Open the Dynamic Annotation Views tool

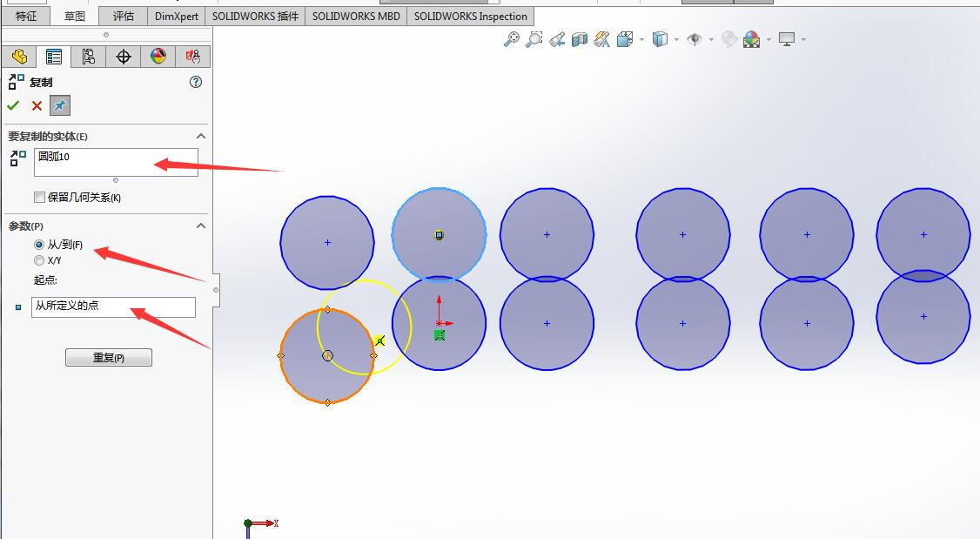pos(602,39)
